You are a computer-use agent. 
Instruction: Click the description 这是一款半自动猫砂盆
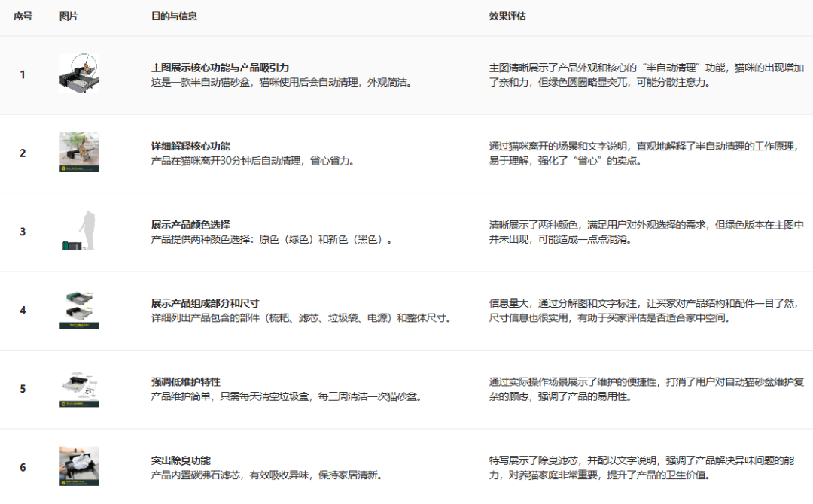point(282,82)
